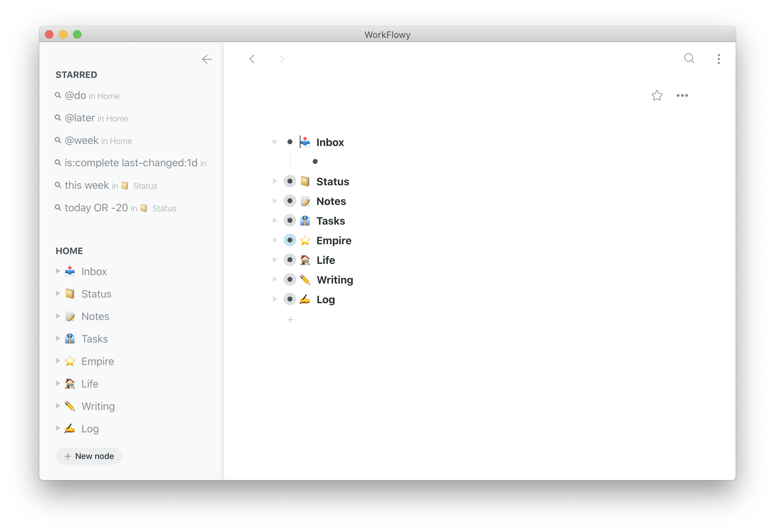Image resolution: width=775 pixels, height=532 pixels.
Task: Toggle the starred status of current view
Action: click(657, 95)
